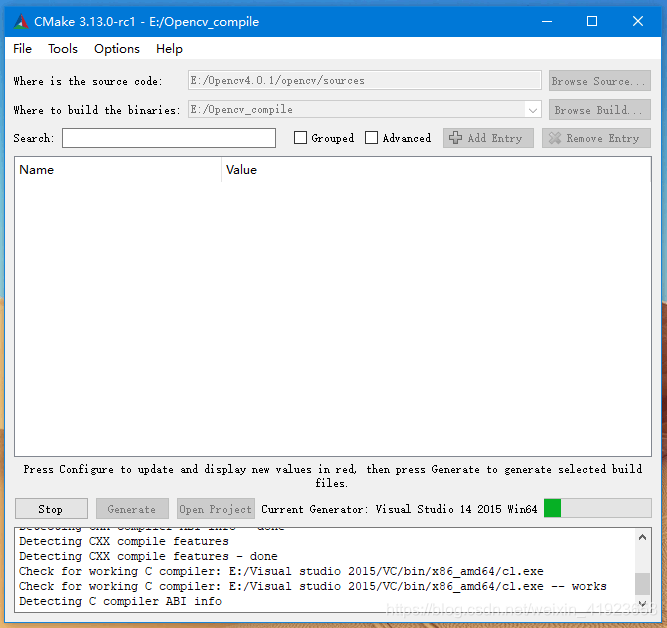Click 'Current Generator: Visual Studio 14 2015 Win64' label
The width and height of the screenshot is (667, 628).
(x=399, y=509)
